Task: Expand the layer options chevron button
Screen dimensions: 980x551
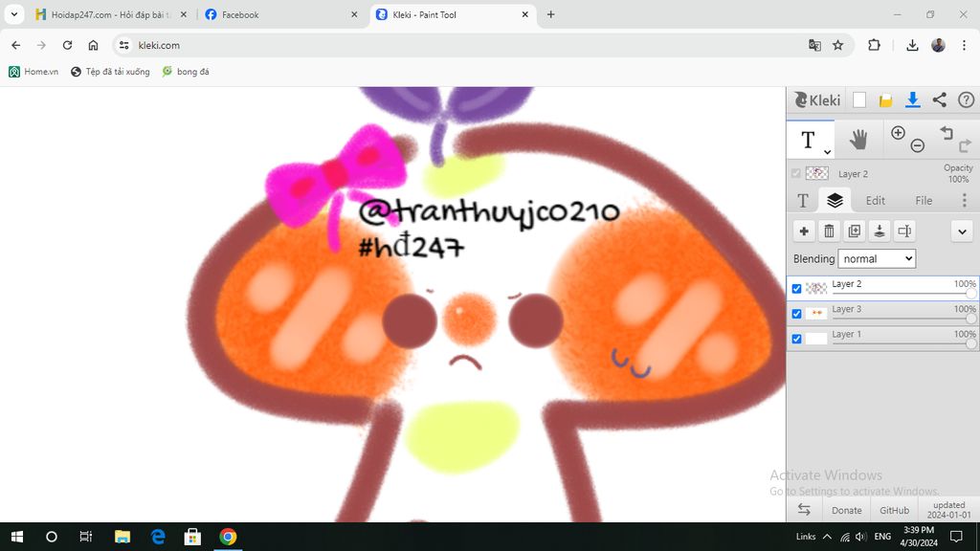Action: (x=962, y=231)
